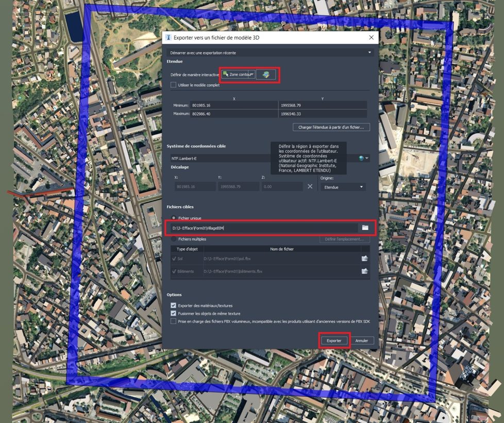Open the Zone contour dropdown arrow

pos(252,74)
